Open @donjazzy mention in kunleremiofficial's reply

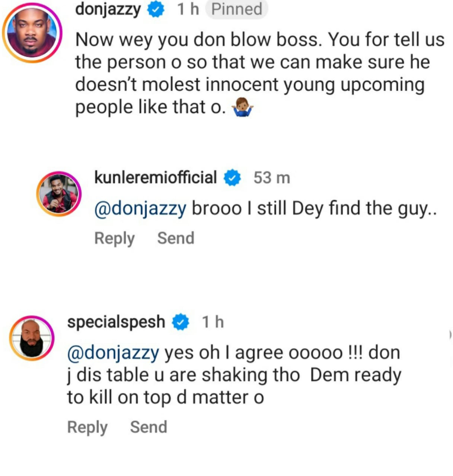140,209
